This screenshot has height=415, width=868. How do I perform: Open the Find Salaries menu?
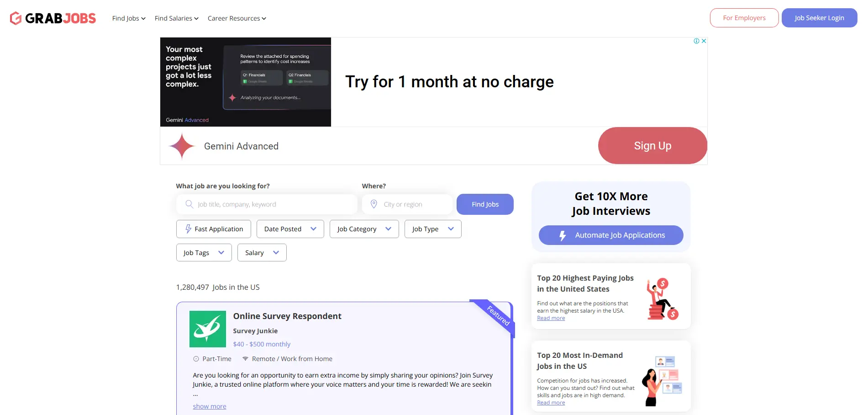(177, 18)
